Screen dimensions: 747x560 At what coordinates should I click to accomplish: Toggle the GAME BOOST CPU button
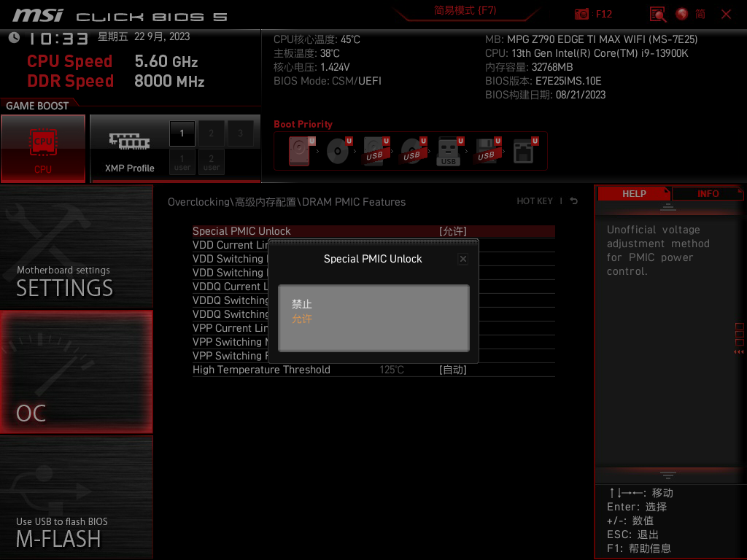tap(43, 149)
